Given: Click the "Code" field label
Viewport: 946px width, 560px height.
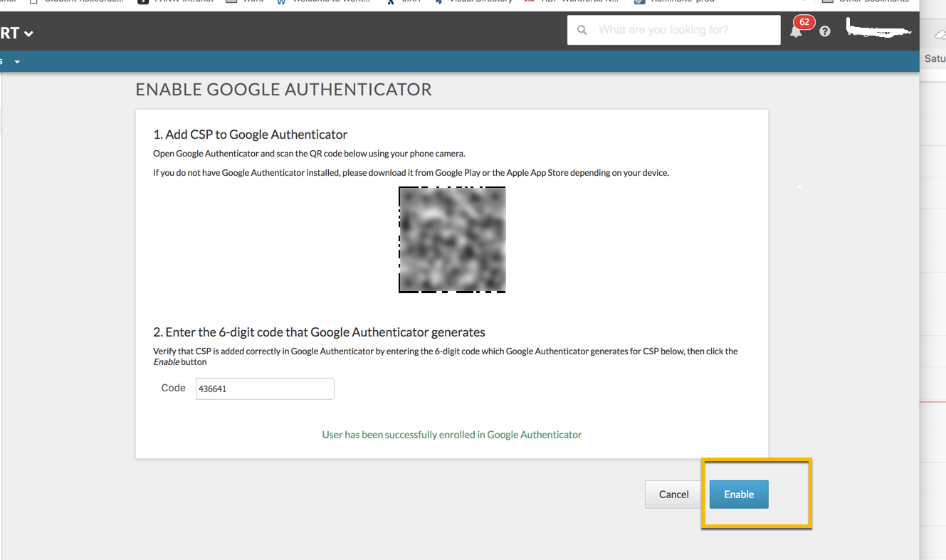Looking at the screenshot, I should 174,388.
